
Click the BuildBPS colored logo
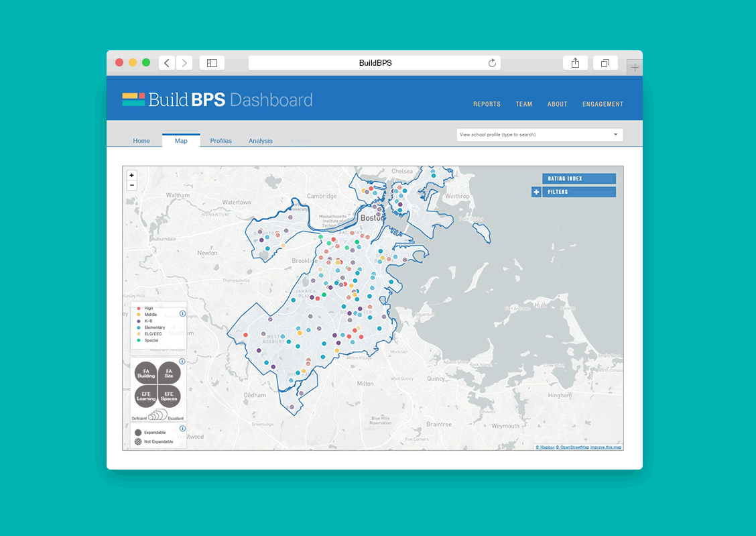click(x=133, y=99)
